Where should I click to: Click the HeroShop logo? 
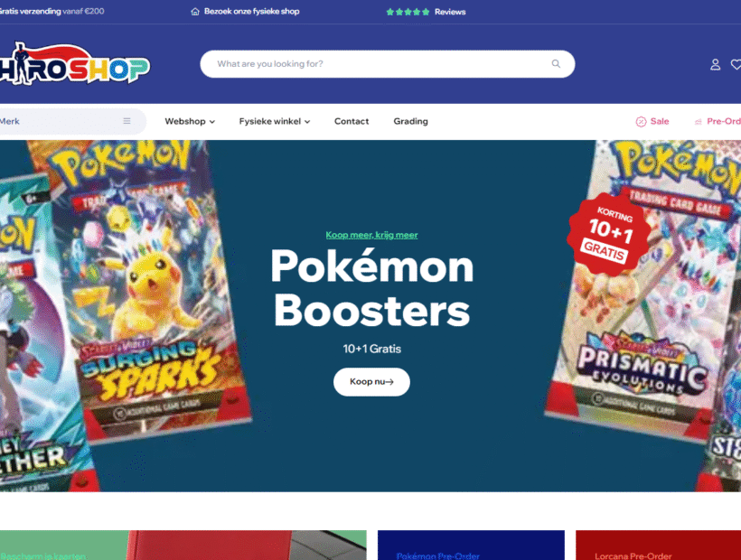pos(75,64)
